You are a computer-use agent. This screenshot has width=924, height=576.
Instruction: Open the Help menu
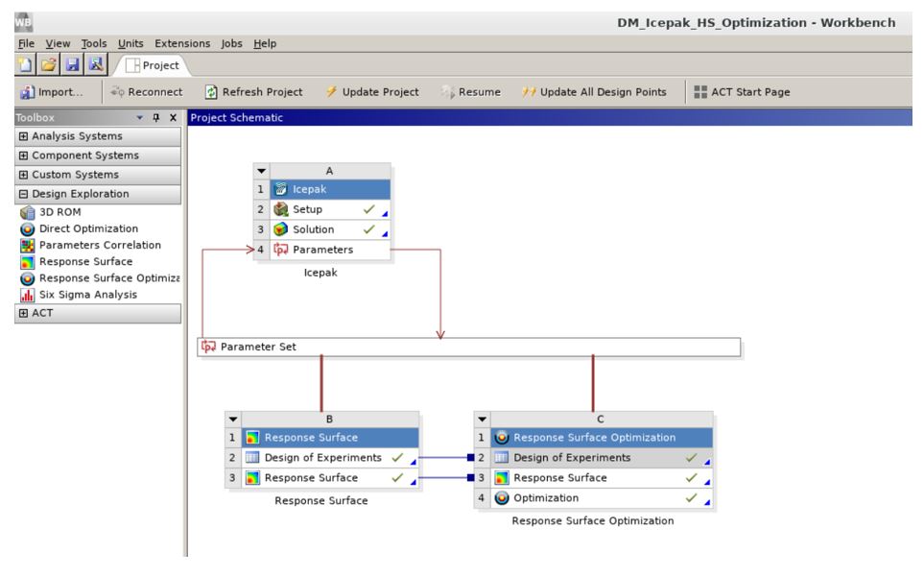(x=265, y=43)
